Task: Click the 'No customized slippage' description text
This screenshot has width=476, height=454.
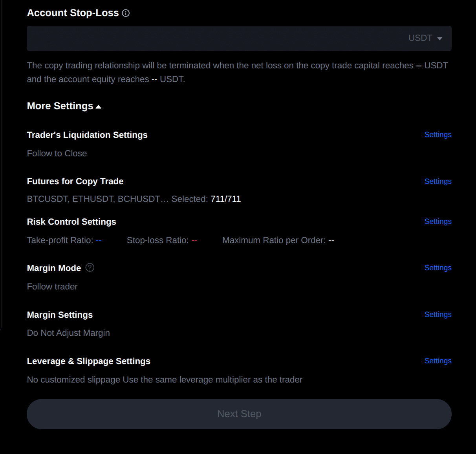Action: (165, 380)
